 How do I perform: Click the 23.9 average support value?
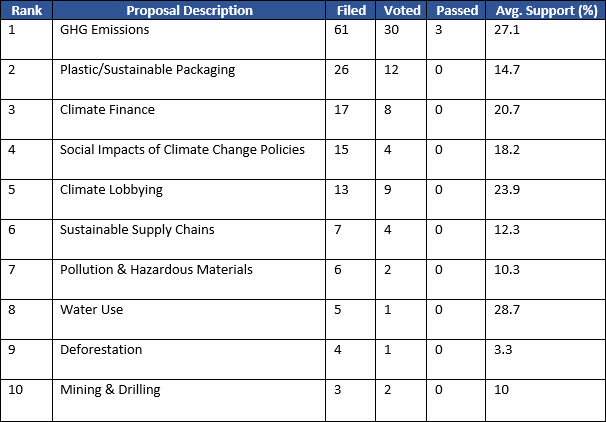pyautogui.click(x=507, y=190)
